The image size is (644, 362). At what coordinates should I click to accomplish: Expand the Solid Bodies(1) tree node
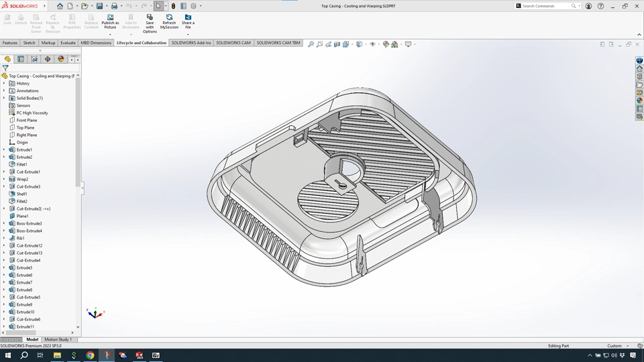click(4, 98)
